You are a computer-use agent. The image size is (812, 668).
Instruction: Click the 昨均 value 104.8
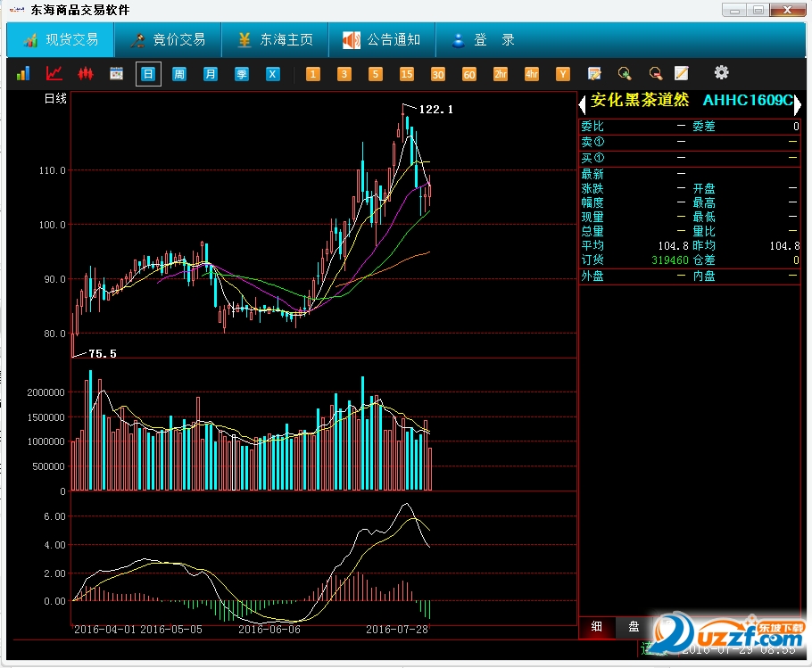point(784,246)
